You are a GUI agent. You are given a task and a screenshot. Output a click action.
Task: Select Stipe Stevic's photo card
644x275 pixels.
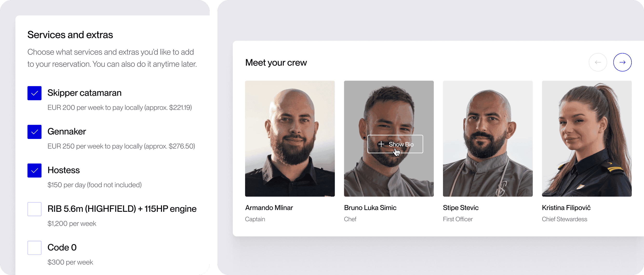[488, 139]
